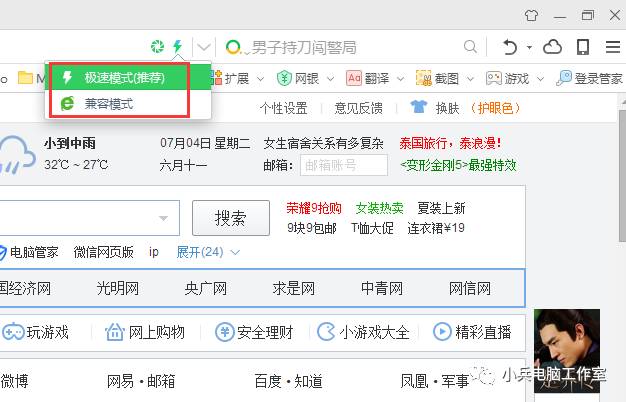Image resolution: width=626 pixels, height=402 pixels.
Task: Click the magnifier search icon
Action: pyautogui.click(x=470, y=47)
